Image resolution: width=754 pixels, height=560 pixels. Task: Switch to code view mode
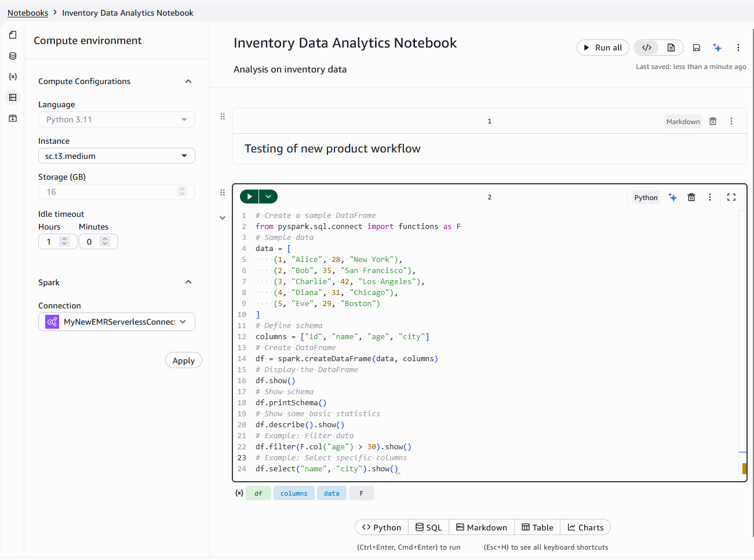coord(647,48)
